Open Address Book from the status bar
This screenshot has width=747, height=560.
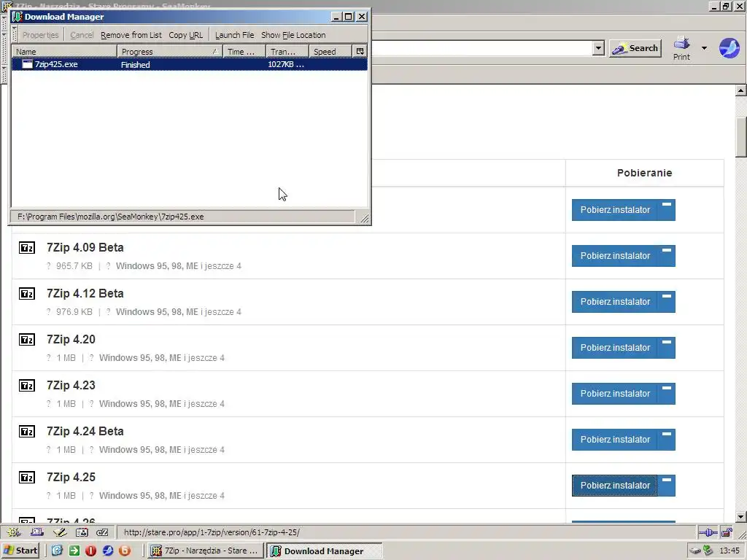click(82, 532)
